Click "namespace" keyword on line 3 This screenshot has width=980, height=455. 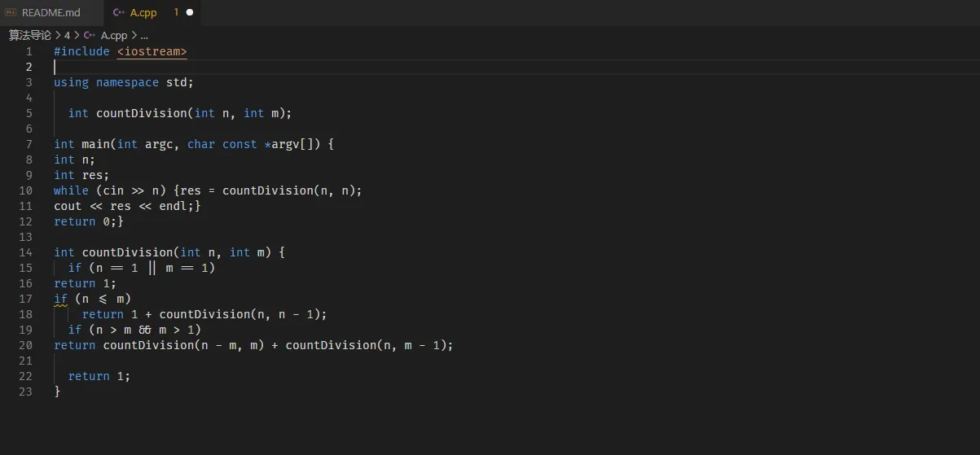tap(127, 82)
